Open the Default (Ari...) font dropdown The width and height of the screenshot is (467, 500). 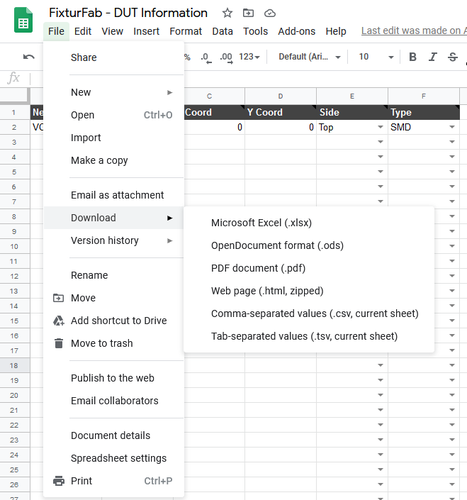coord(309,57)
